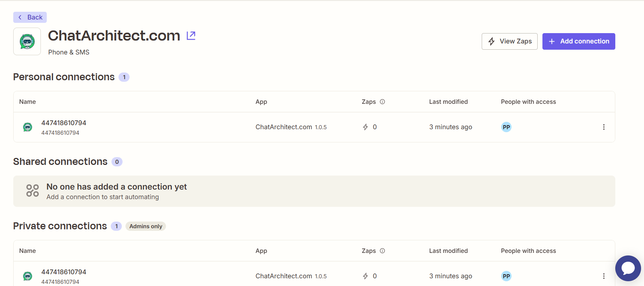Go back using the Back button
The height and width of the screenshot is (286, 644).
pos(30,17)
